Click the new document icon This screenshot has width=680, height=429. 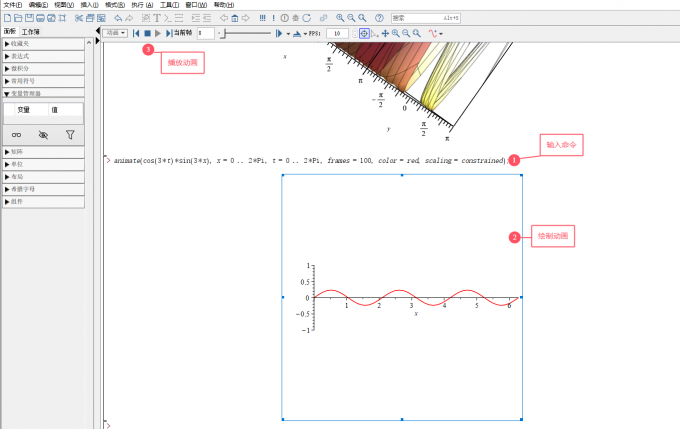pos(7,18)
